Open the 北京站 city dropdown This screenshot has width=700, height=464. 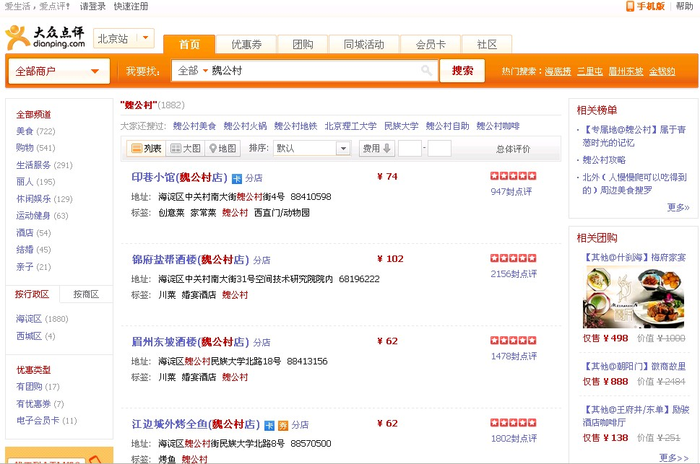pos(124,38)
